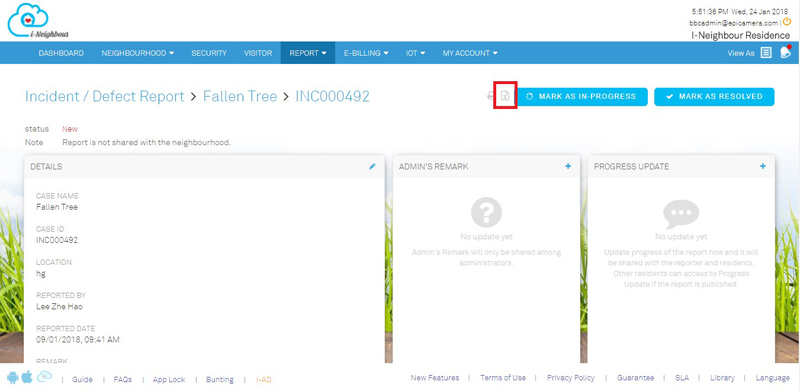This screenshot has height=391, width=800.
Task: Open the Bunting footer link
Action: [x=219, y=380]
